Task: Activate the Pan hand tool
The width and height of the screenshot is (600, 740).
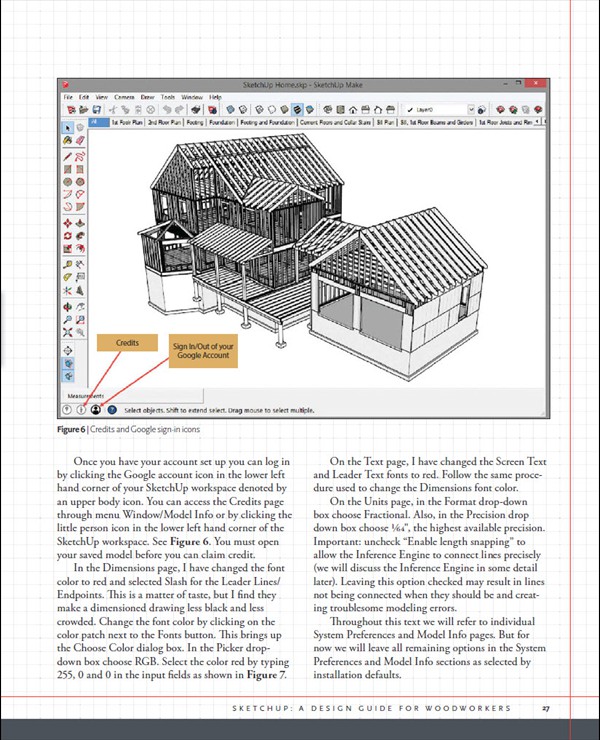Action: coord(80,307)
